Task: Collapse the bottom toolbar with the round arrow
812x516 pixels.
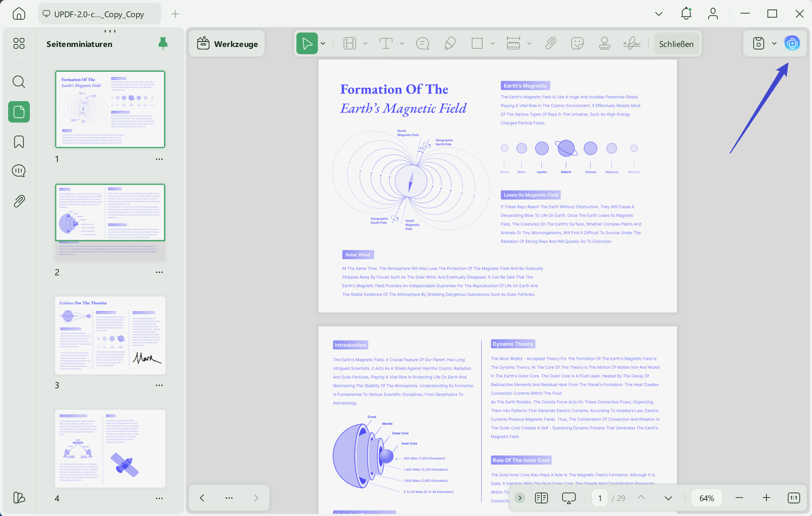Action: [520, 498]
